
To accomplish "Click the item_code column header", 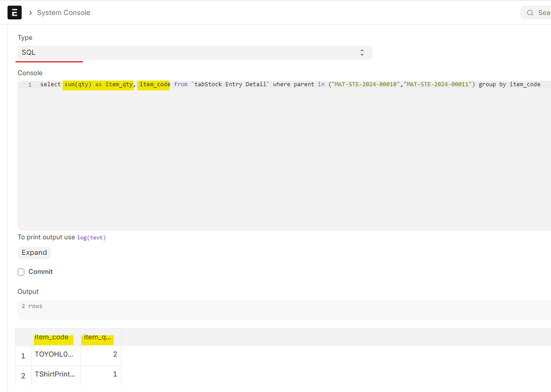I will pos(55,337).
